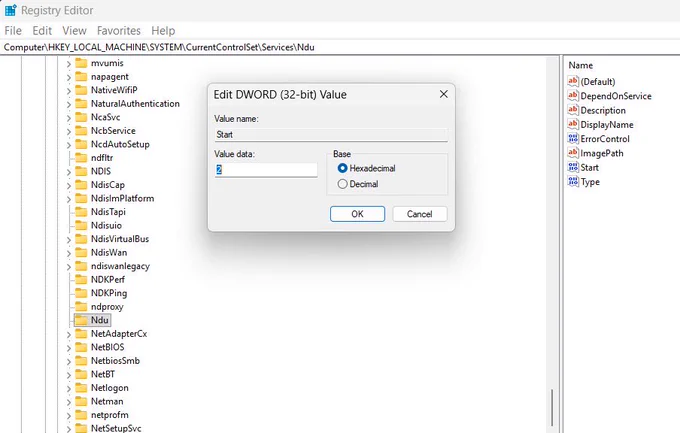Expand the NcbService key

click(69, 131)
